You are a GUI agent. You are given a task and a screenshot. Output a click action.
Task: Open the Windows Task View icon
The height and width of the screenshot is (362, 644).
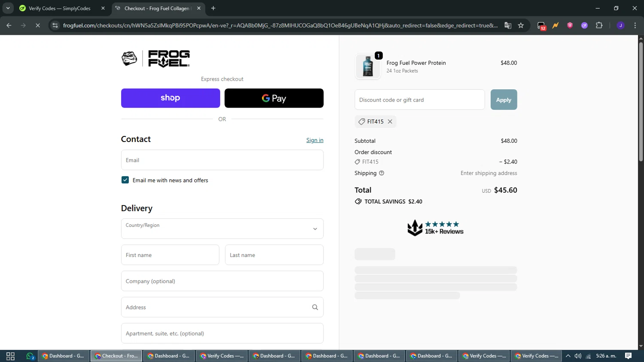point(10,356)
